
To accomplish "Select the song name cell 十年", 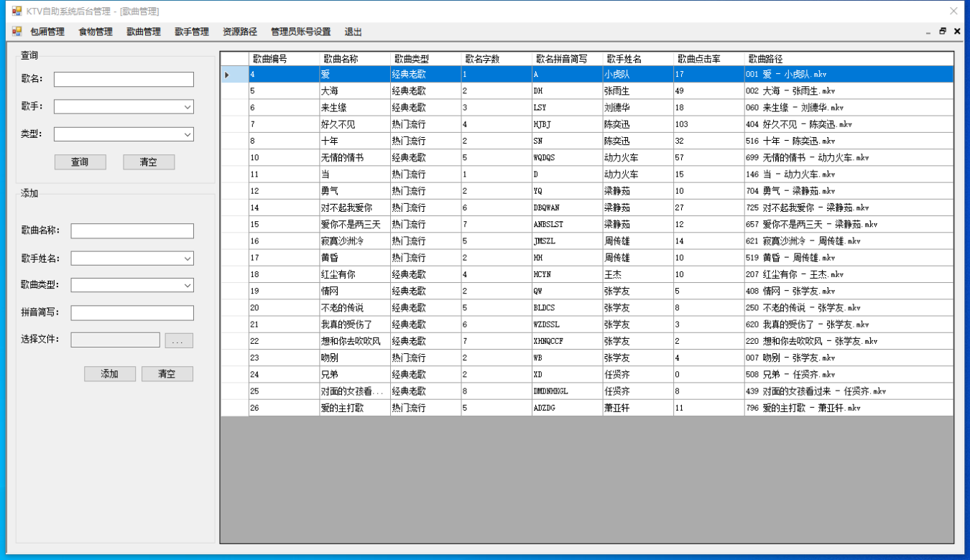I will (355, 141).
